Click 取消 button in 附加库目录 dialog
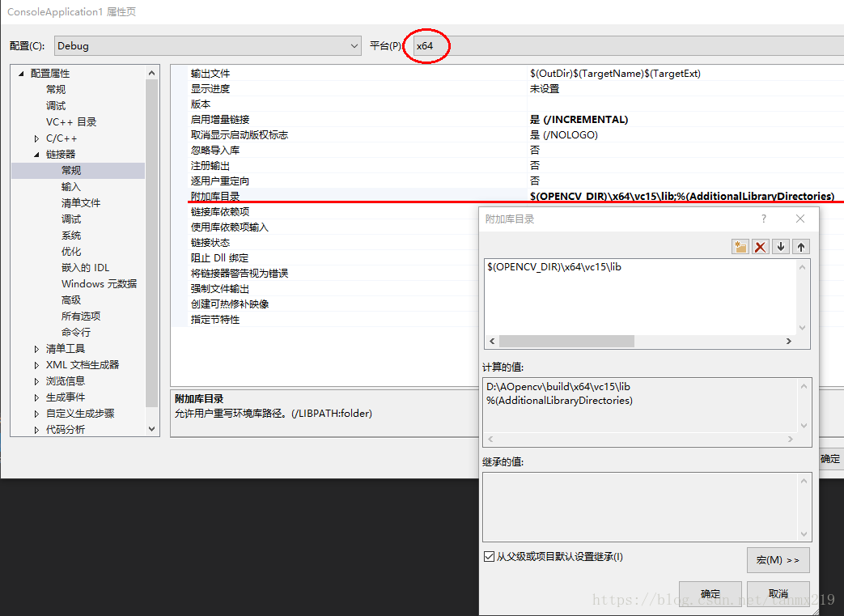This screenshot has height=616, width=844. [778, 593]
